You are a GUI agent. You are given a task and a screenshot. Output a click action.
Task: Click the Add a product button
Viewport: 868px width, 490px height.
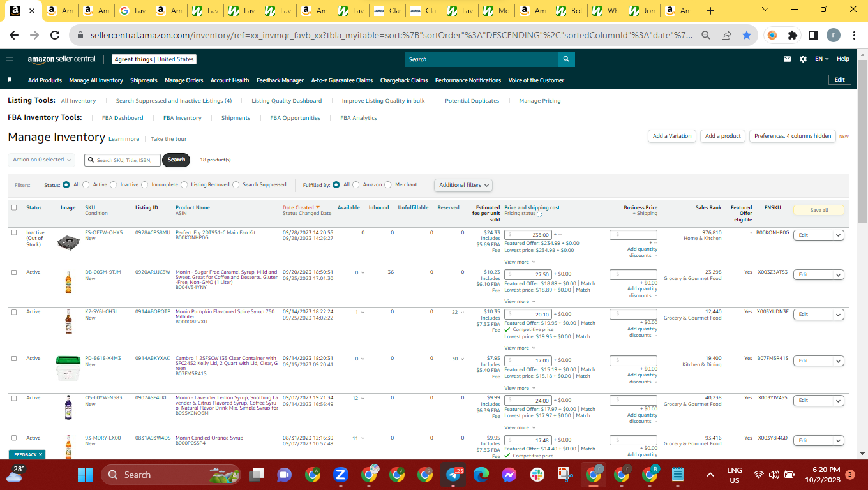coord(722,136)
